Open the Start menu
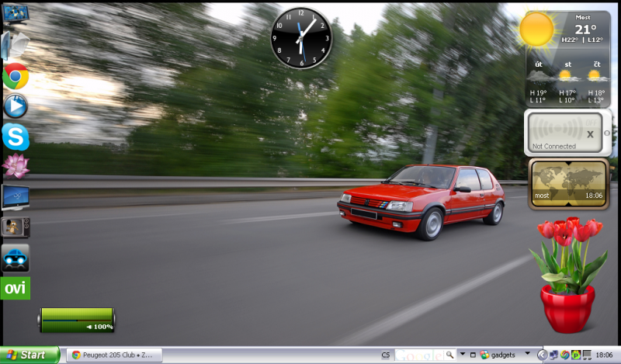 pos(30,355)
